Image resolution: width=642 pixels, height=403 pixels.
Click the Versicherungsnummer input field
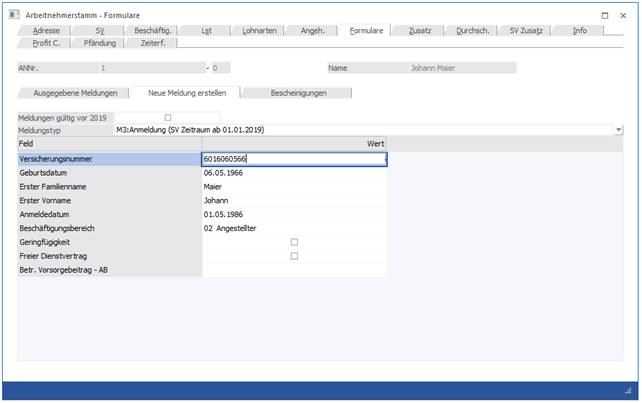(x=294, y=158)
